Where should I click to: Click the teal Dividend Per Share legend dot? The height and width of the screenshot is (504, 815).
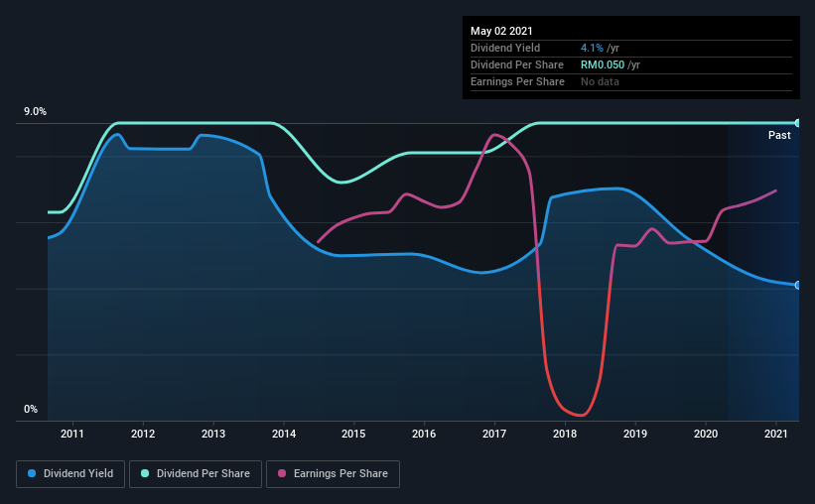click(145, 473)
